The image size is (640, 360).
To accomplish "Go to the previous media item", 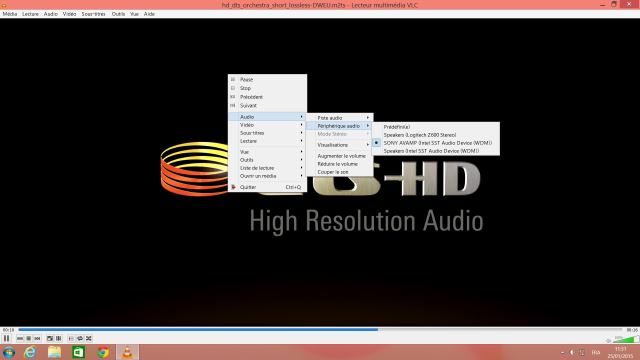I will 20,338.
